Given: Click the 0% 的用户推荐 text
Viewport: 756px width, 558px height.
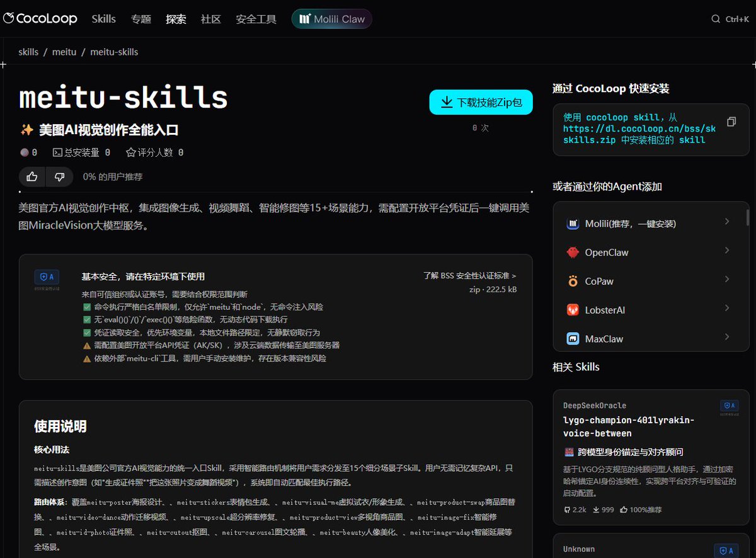Looking at the screenshot, I should pos(113,177).
